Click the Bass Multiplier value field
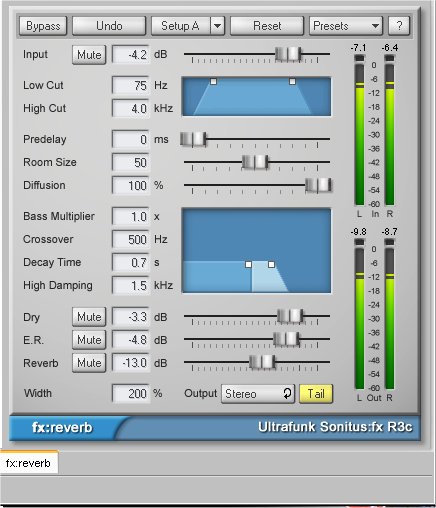The image size is (436, 508). (131, 217)
